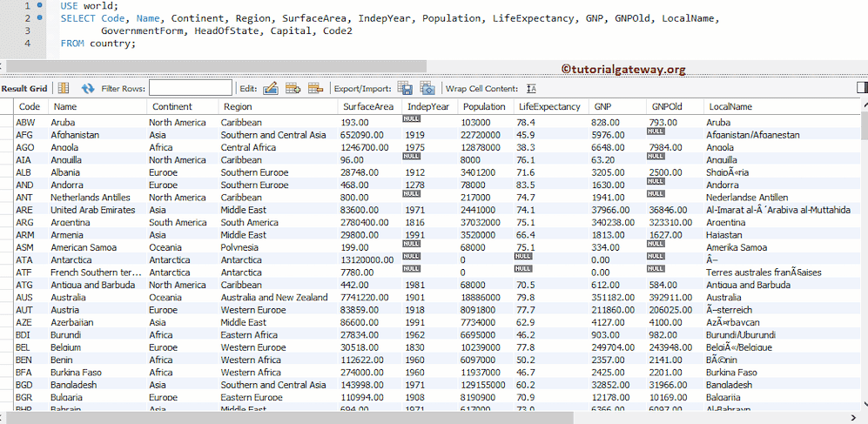Click the 'BEL' Code cell

(x=30, y=347)
